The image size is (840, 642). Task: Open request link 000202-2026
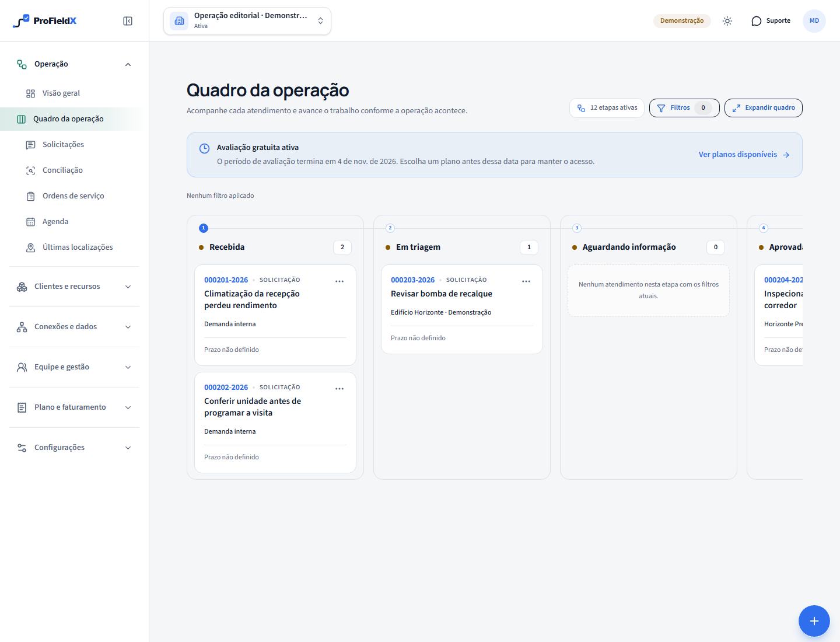click(x=226, y=388)
